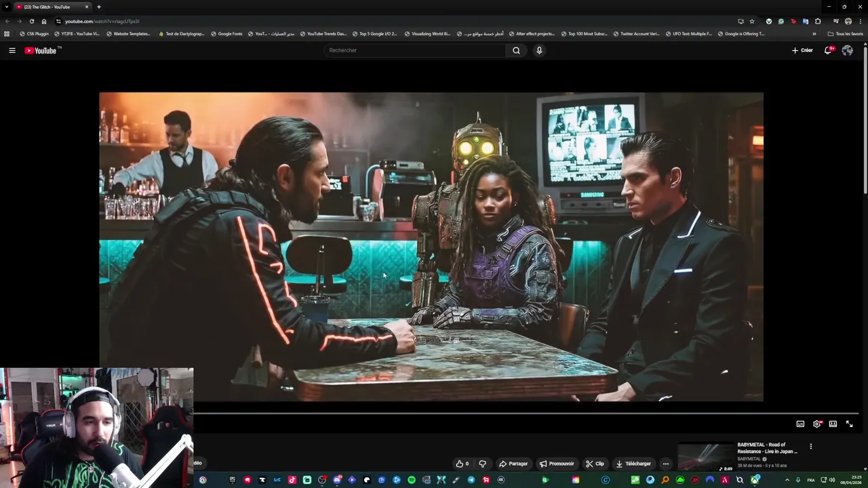Toggle system volume speaker icon
Screen dimensions: 868x488
832,480
